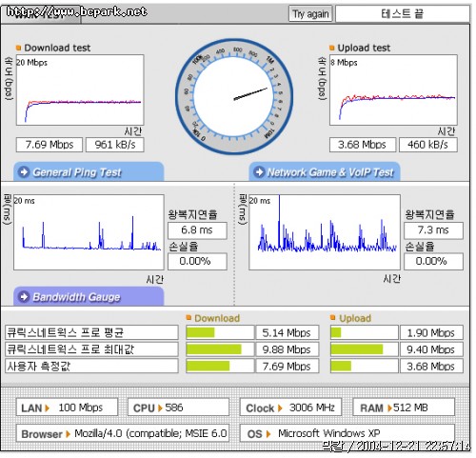Screen dimensions: 476x458
Task: Click the 1.90 Mbps upload progress bar
Action: point(364,332)
